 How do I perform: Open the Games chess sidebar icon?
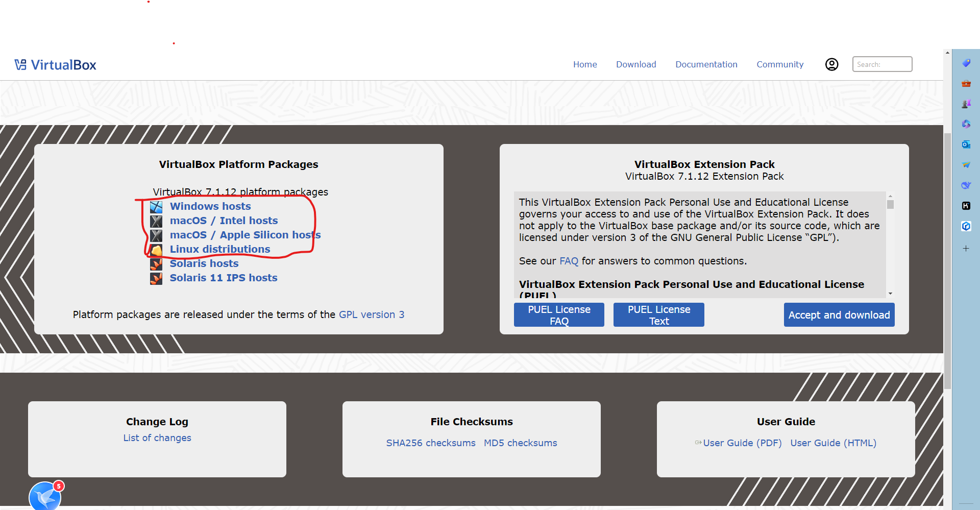(x=966, y=104)
